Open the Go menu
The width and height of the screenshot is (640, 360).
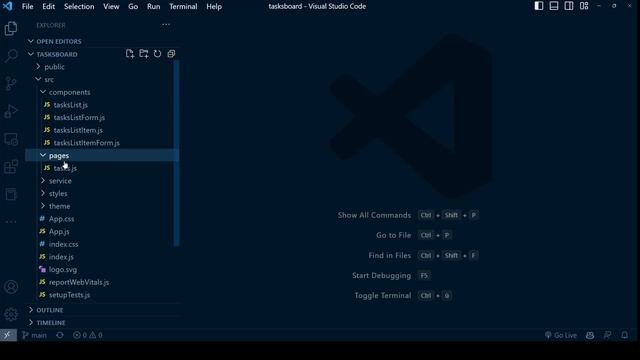[x=133, y=7]
